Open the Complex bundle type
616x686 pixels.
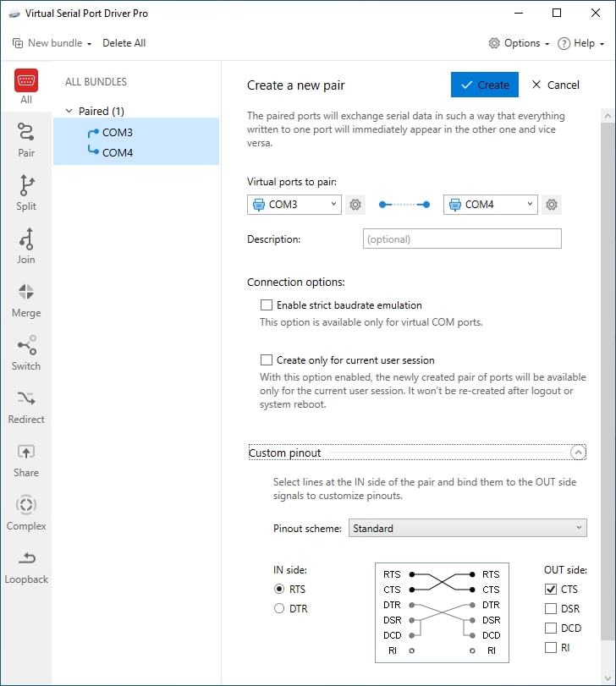[x=26, y=513]
